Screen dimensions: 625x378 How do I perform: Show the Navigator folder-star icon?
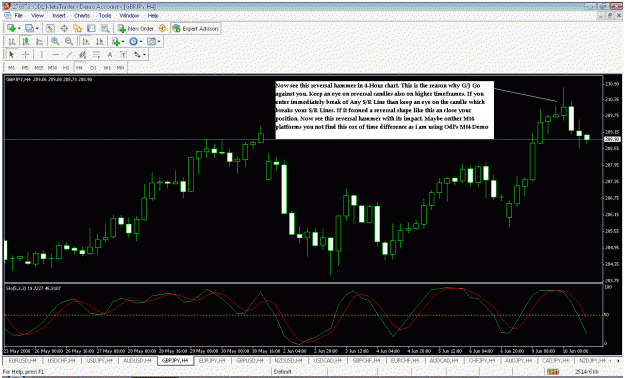tap(77, 28)
